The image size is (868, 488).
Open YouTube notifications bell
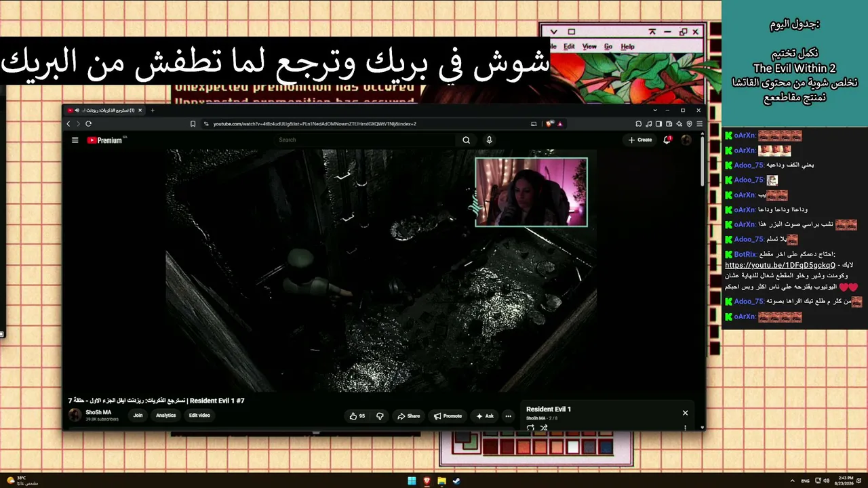click(x=667, y=140)
